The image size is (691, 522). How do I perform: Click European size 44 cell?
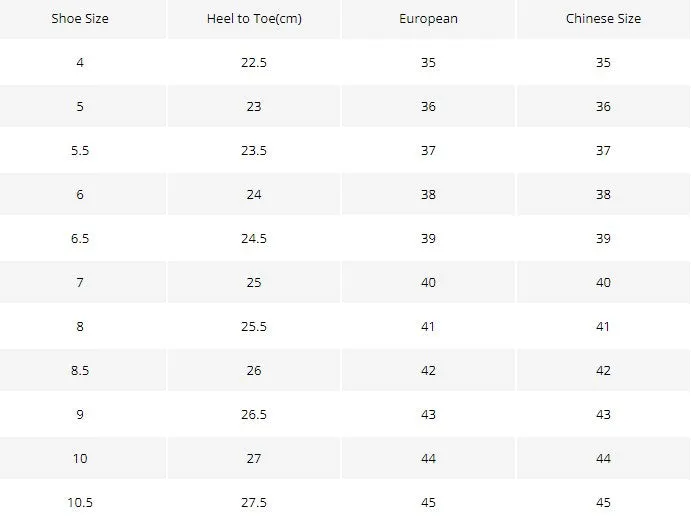tap(428, 459)
